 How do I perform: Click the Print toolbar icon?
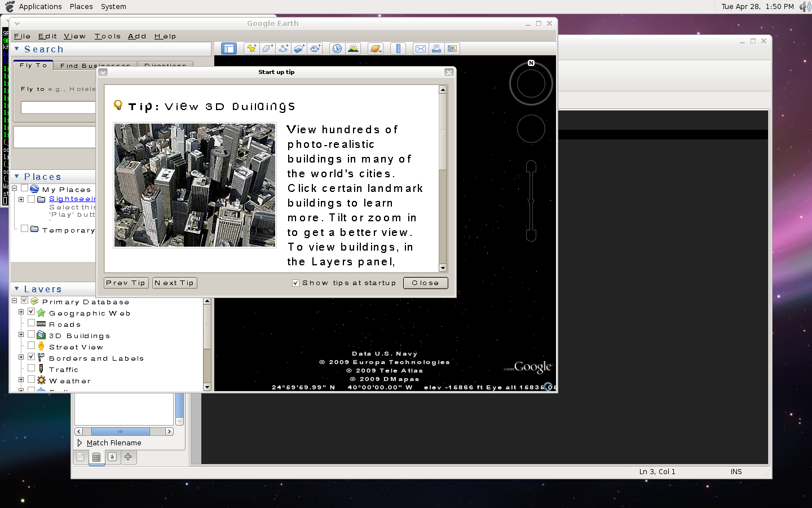[436, 49]
